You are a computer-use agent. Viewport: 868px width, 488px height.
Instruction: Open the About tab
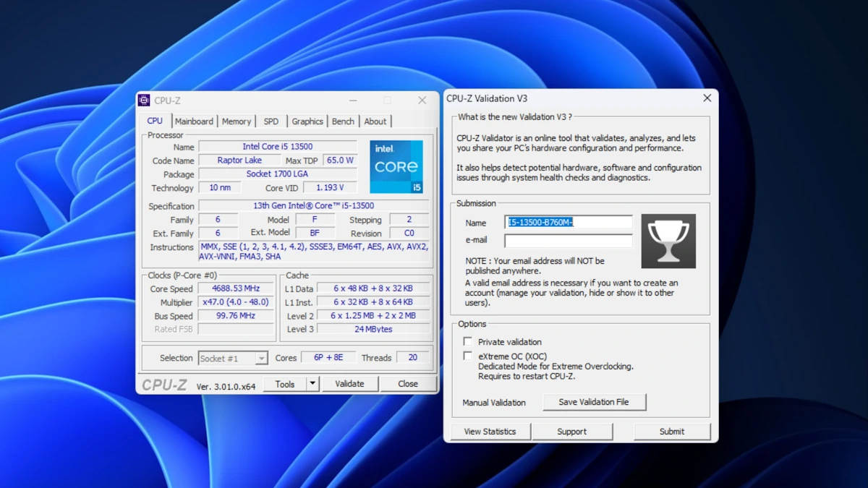click(x=375, y=121)
